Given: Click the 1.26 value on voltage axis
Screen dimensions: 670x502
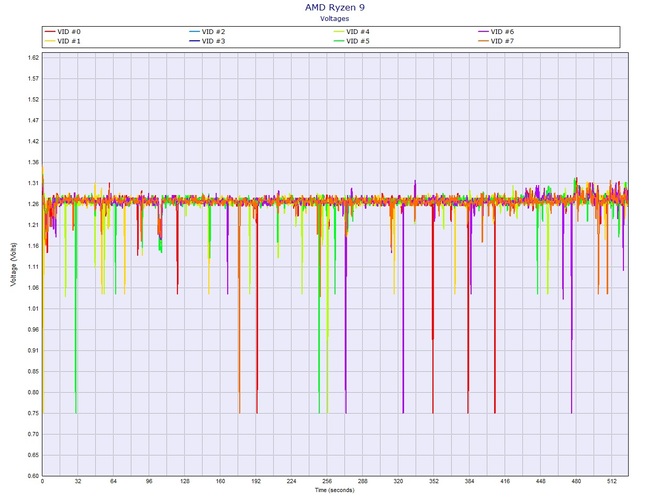Looking at the screenshot, I should [x=34, y=204].
